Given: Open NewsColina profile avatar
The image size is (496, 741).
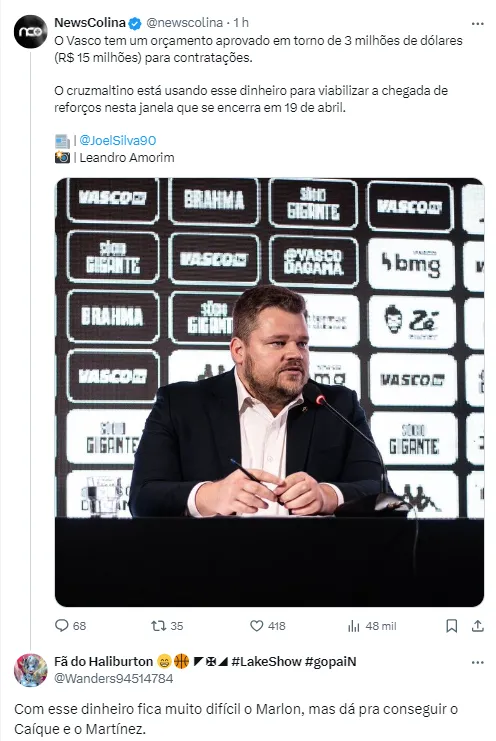Looking at the screenshot, I should pyautogui.click(x=31, y=32).
